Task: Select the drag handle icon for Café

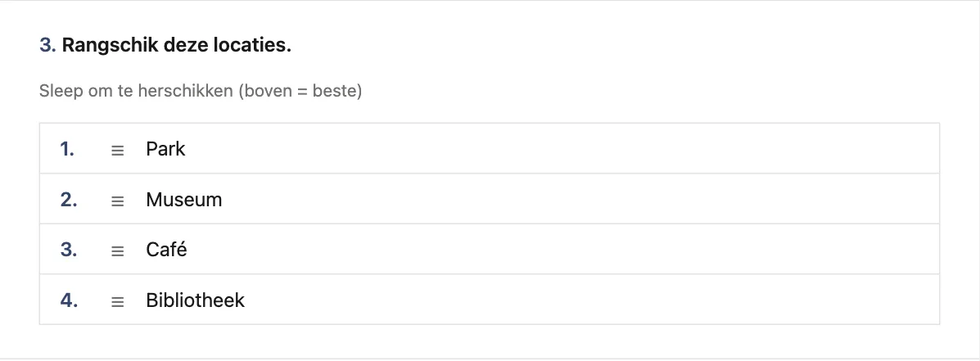Action: [118, 251]
